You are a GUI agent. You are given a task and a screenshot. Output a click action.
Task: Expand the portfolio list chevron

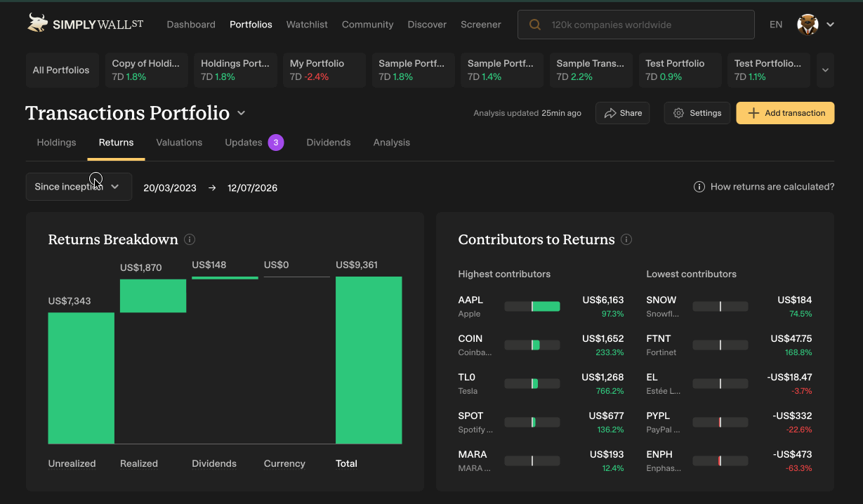point(825,70)
